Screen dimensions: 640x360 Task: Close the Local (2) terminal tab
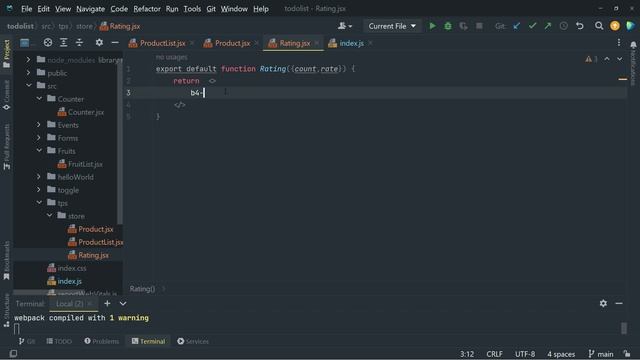click(x=90, y=304)
